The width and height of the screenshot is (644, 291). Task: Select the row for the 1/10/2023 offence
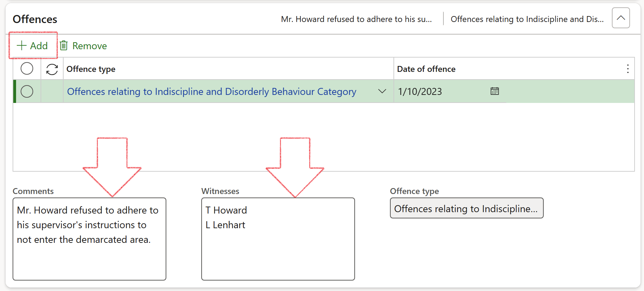point(27,91)
